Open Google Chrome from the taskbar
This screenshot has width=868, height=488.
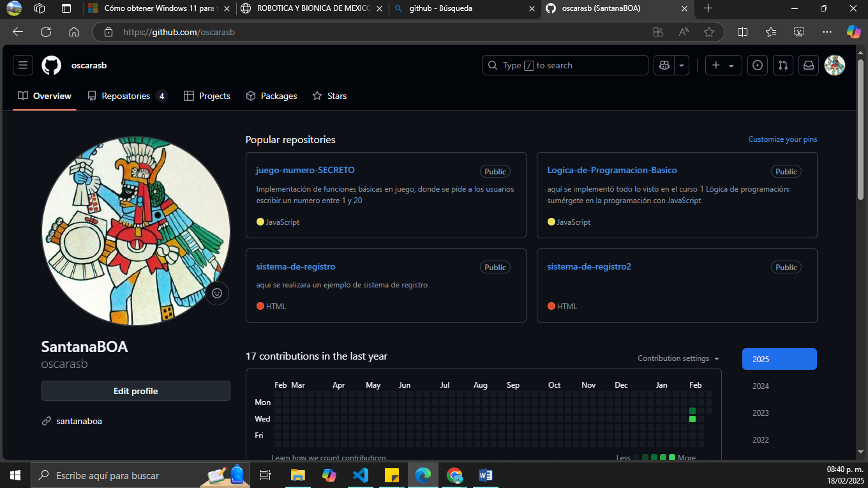click(x=454, y=475)
